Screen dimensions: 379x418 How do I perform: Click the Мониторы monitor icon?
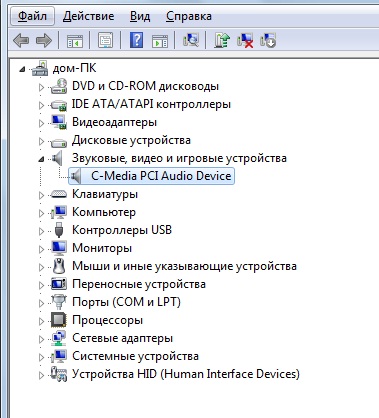coord(59,248)
